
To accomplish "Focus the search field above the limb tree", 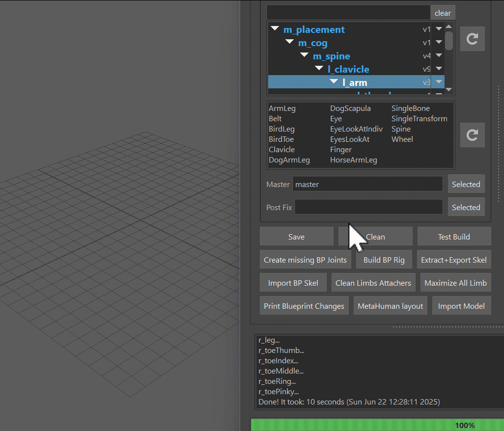I will tap(348, 13).
